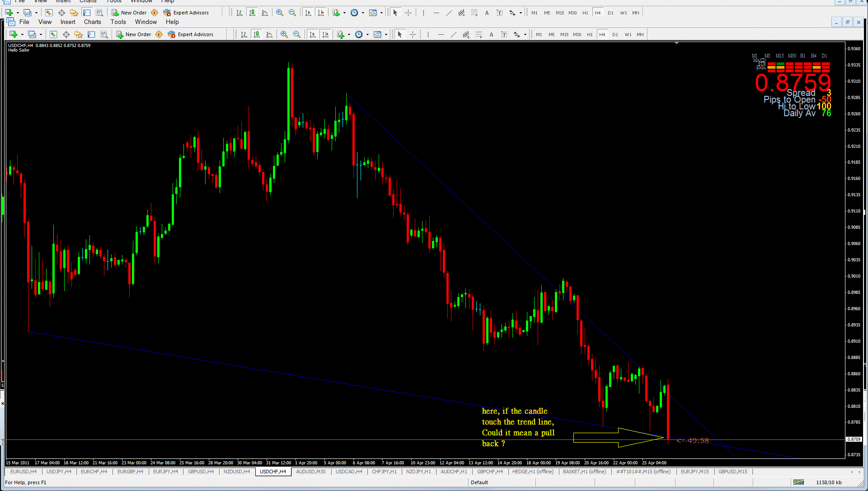Click the zoom in magnifier in lower toolbar
Screen dimensions: 868x491
point(284,34)
